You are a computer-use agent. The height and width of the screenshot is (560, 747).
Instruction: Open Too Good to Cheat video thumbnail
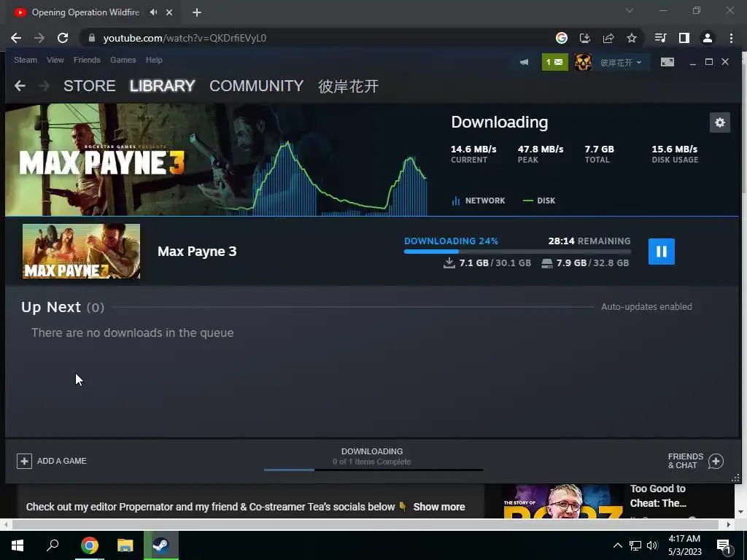tap(563, 501)
